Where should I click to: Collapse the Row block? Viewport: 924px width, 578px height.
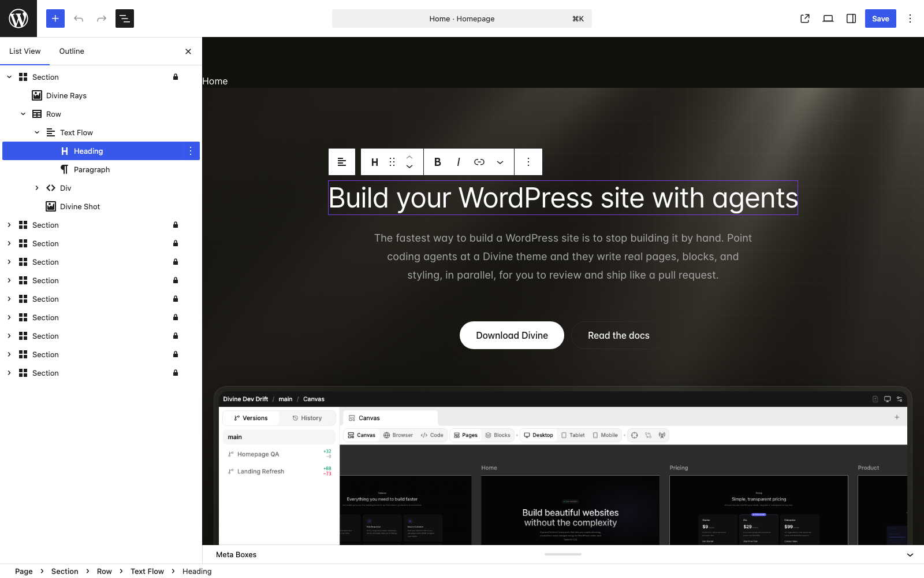pyautogui.click(x=23, y=114)
